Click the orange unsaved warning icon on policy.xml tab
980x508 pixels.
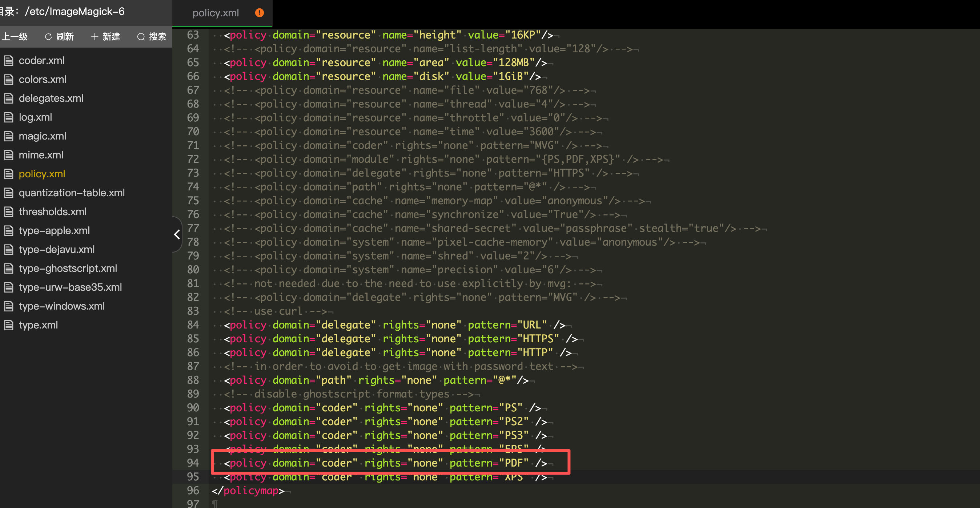(260, 13)
